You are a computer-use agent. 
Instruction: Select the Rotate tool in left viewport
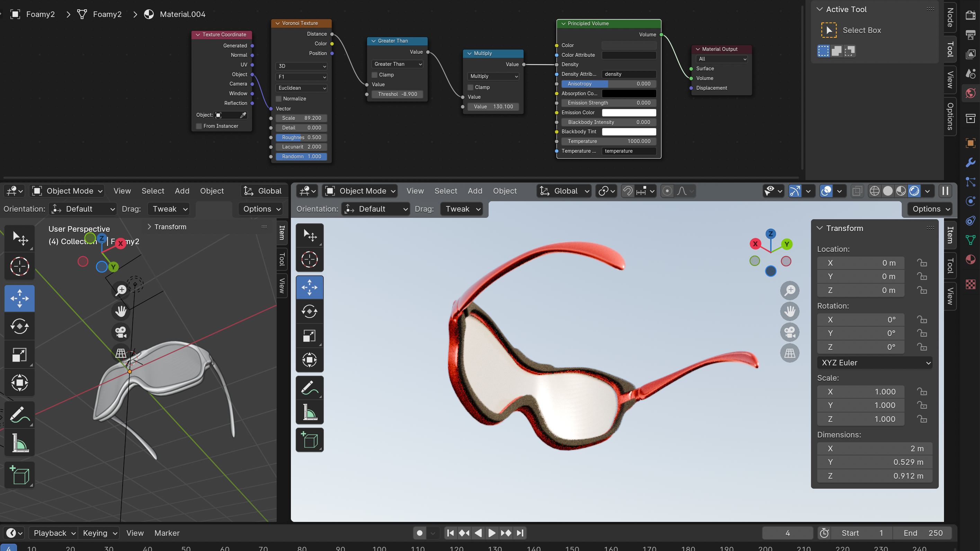(19, 326)
